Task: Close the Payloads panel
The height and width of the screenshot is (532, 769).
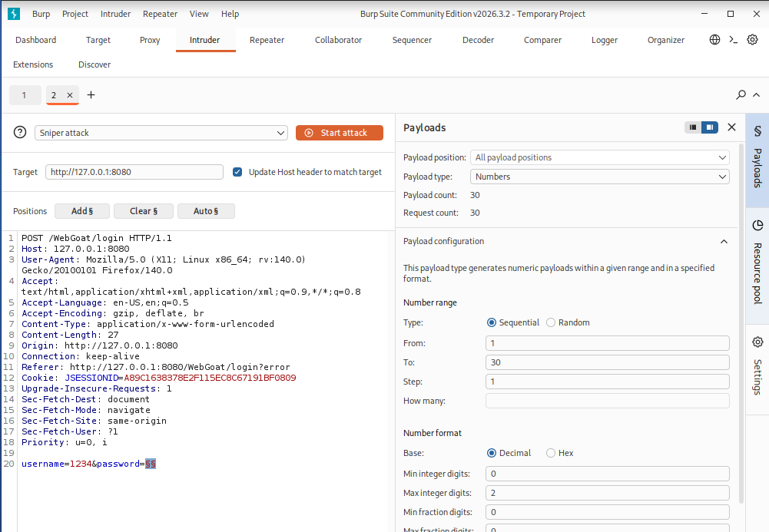Action: [x=731, y=127]
